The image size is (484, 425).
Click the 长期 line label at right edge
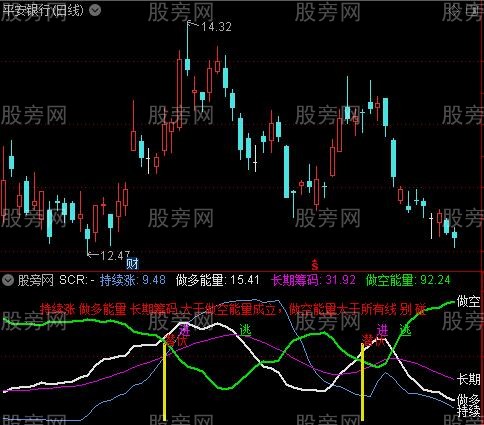click(468, 379)
